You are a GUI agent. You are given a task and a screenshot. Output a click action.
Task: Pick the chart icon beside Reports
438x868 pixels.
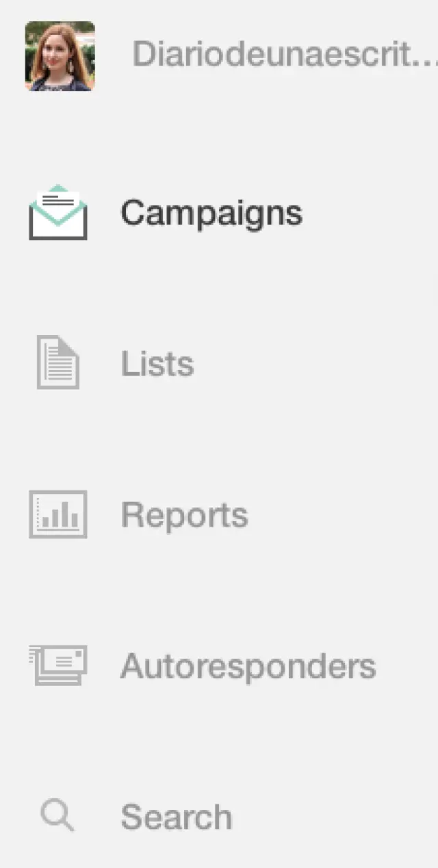tap(58, 514)
